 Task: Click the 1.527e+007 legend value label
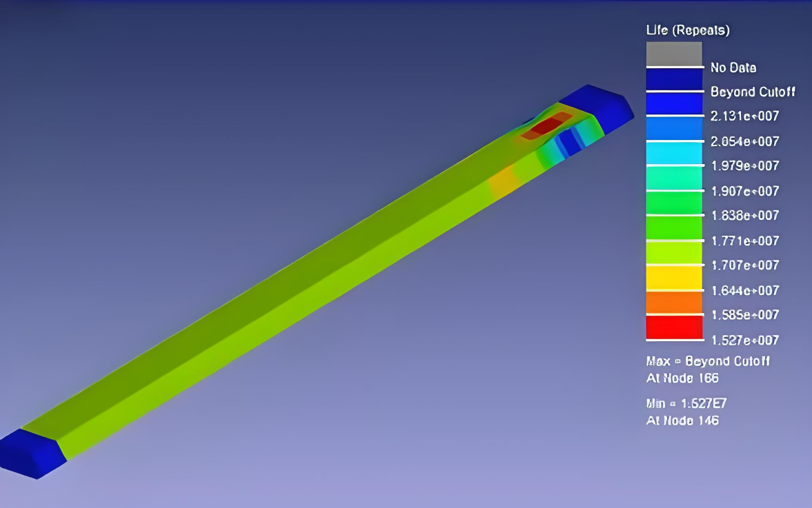point(744,340)
